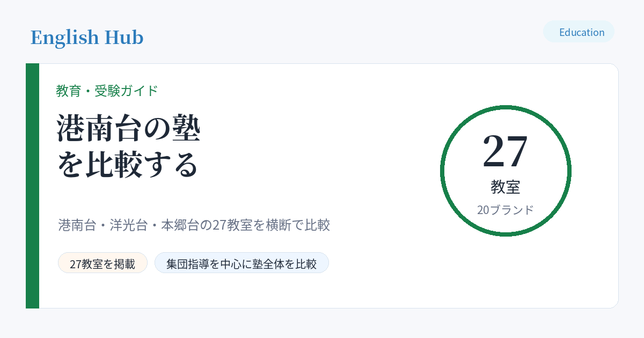Click the word English in the logo
The image size is (644, 338).
coord(64,38)
